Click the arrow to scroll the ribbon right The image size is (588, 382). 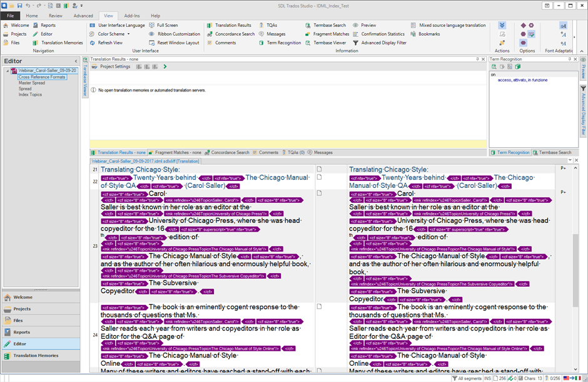[x=574, y=37]
